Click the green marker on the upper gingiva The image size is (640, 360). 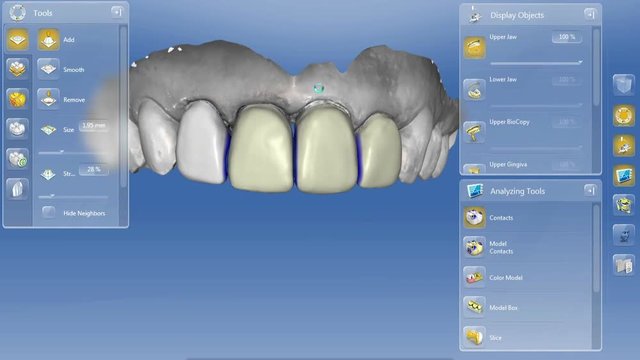tap(318, 88)
